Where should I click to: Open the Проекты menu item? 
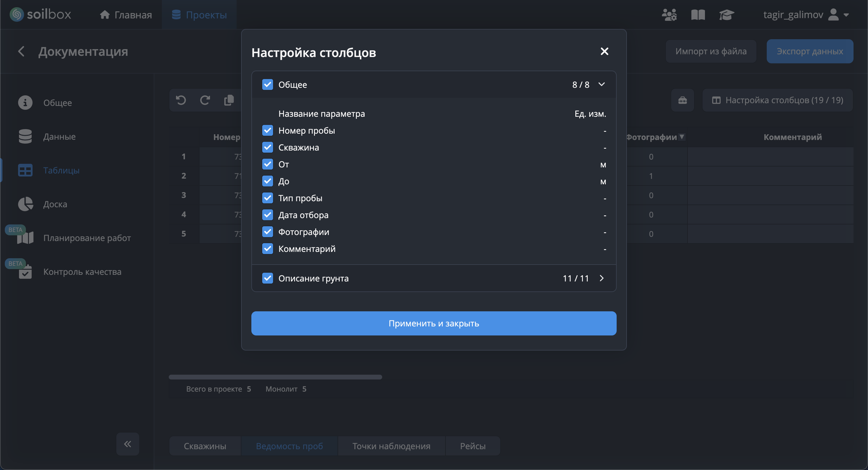[x=199, y=15]
